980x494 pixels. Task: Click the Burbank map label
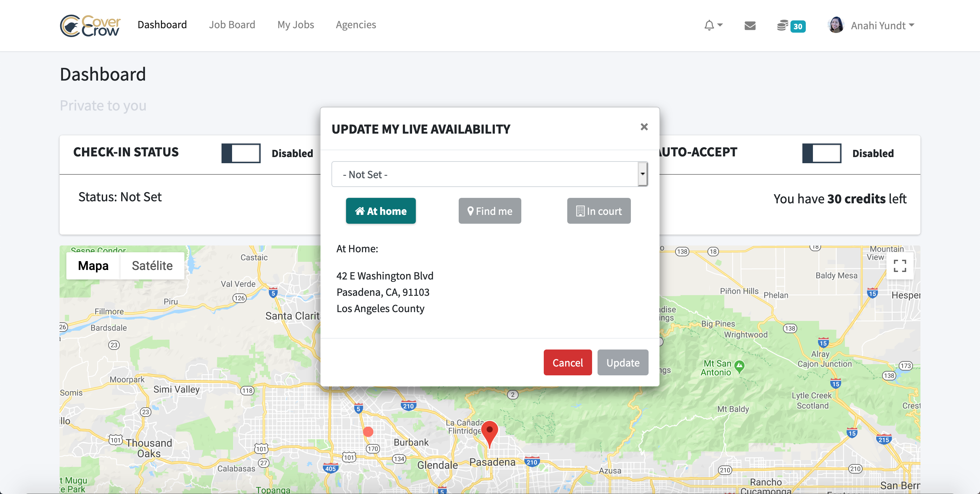click(x=411, y=442)
